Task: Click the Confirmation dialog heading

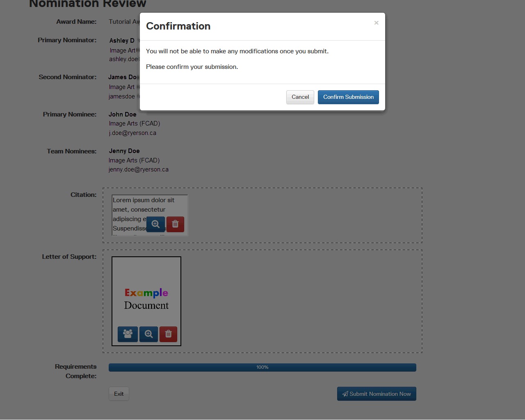Action: pyautogui.click(x=178, y=26)
